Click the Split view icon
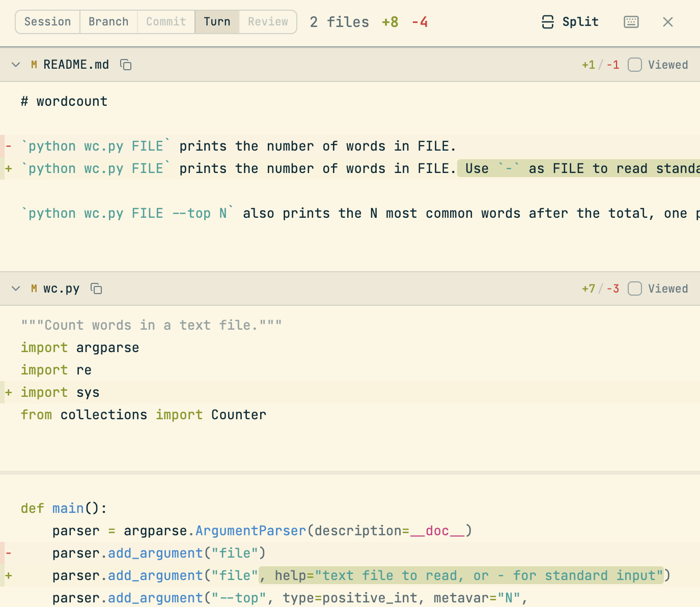This screenshot has width=700, height=607. [x=548, y=22]
